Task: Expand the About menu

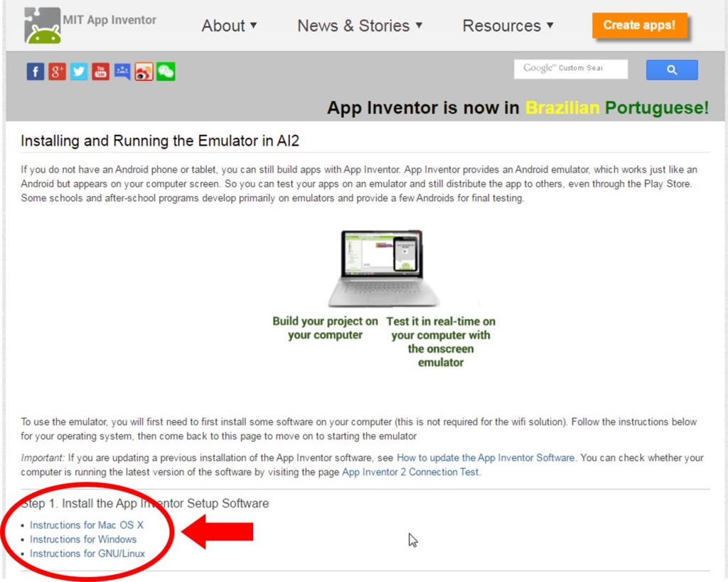Action: (x=229, y=26)
